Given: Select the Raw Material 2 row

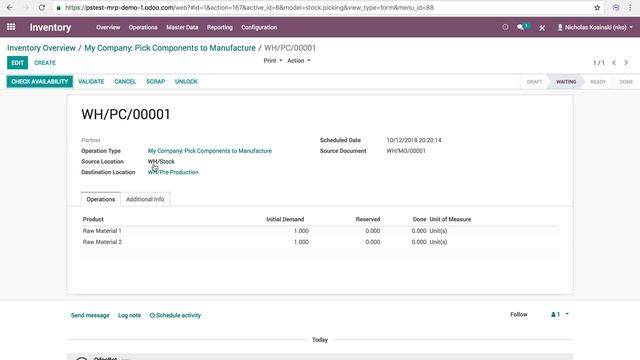Looking at the screenshot, I should (320, 242).
